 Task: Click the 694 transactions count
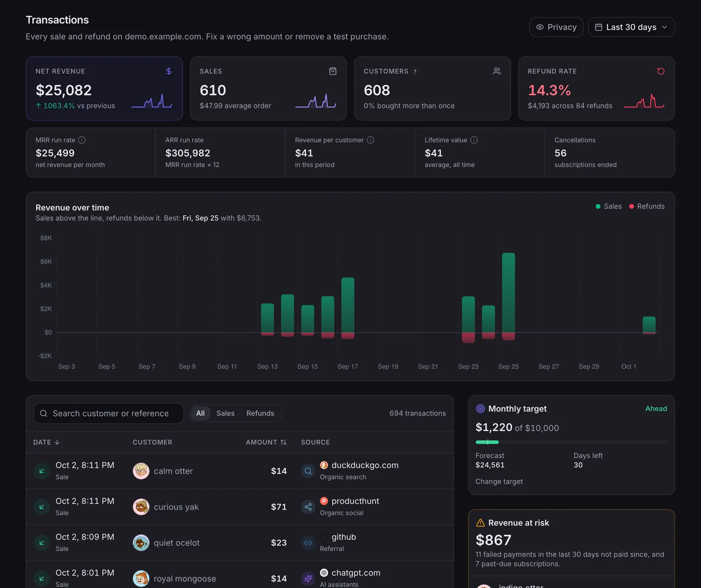point(418,413)
